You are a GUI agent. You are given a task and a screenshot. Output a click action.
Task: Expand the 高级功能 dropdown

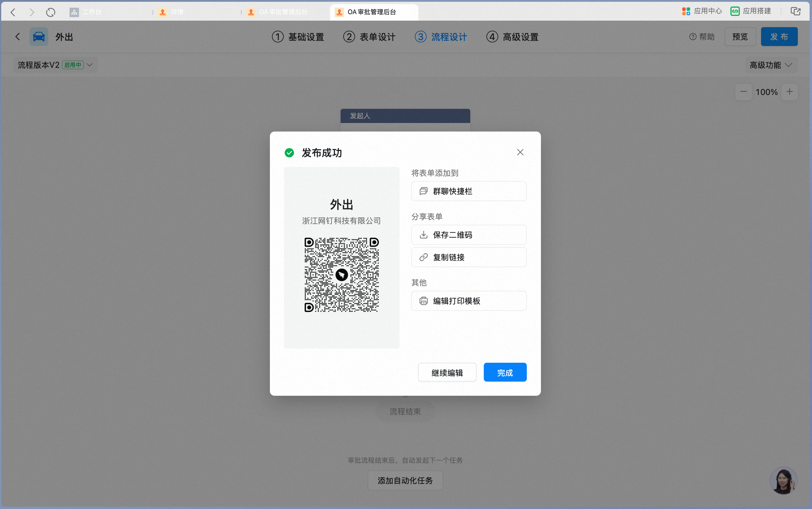[x=771, y=65]
